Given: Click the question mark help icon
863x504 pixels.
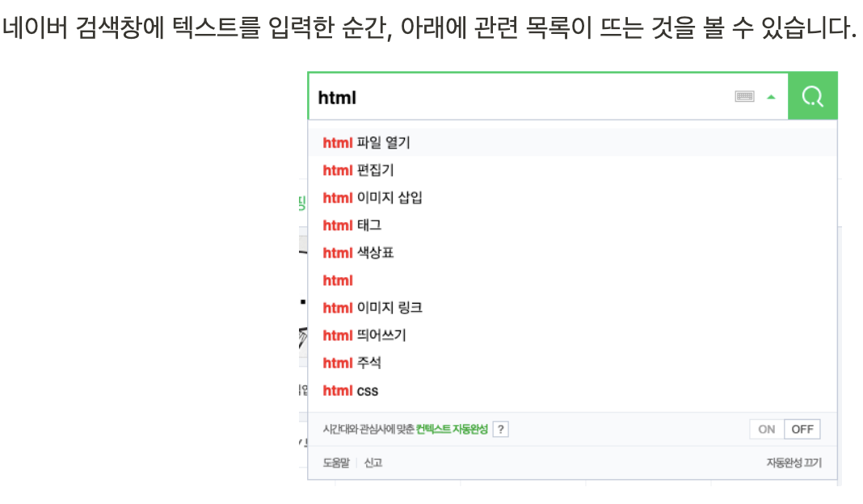Looking at the screenshot, I should click(501, 429).
